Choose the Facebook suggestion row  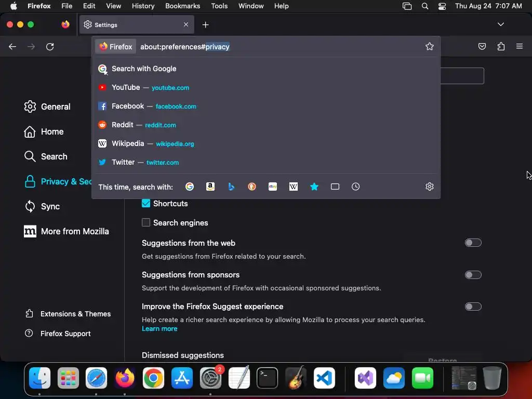(x=266, y=106)
